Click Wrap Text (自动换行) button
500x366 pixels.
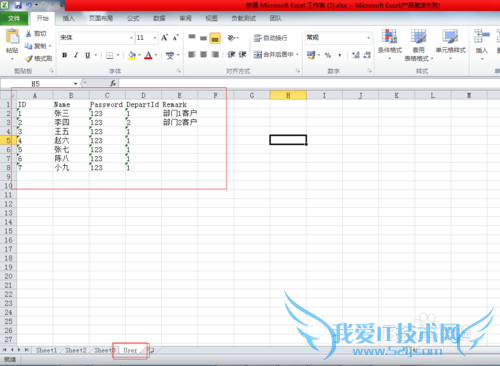pos(270,38)
